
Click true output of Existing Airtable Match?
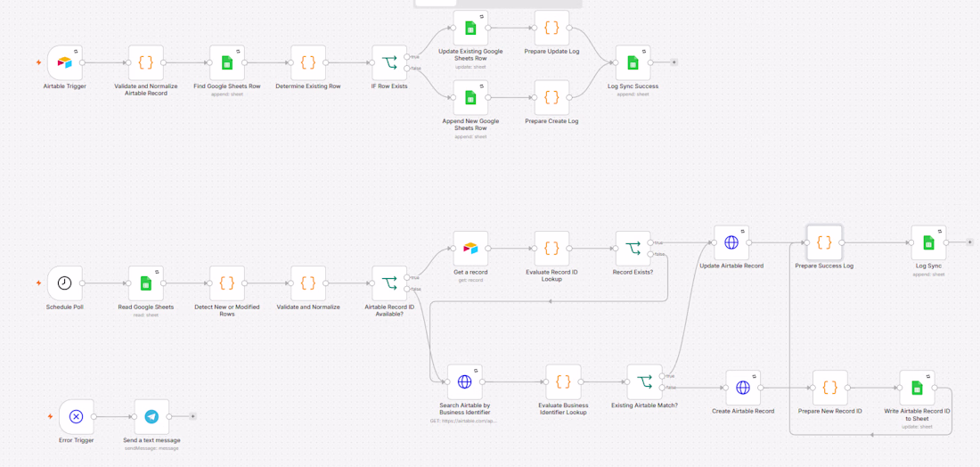click(663, 376)
